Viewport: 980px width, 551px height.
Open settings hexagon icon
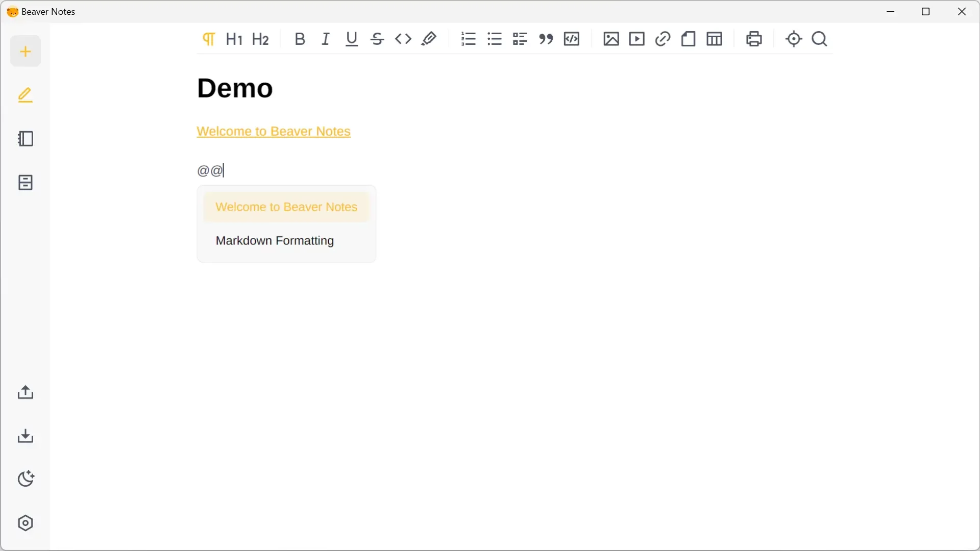[x=26, y=523]
